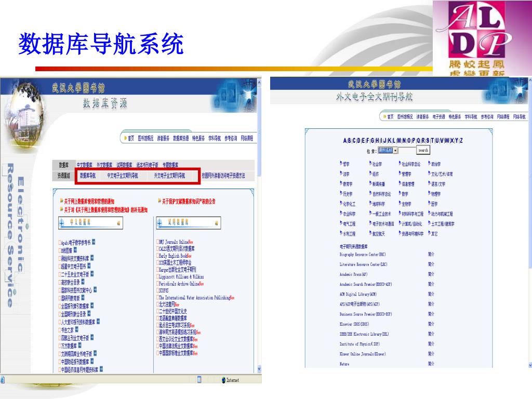This screenshot has width=532, height=399.
Task: Click the compass icon on 试用数据库 banner
Action: coord(159,223)
